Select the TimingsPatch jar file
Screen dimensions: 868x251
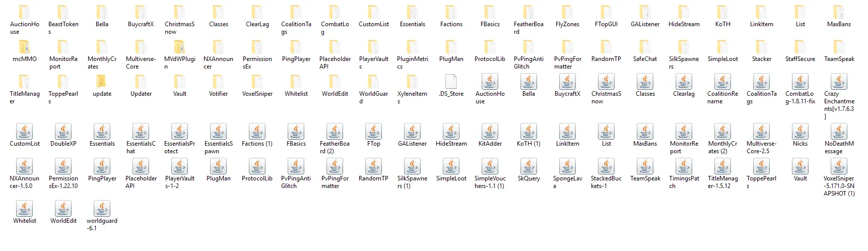[x=684, y=174]
